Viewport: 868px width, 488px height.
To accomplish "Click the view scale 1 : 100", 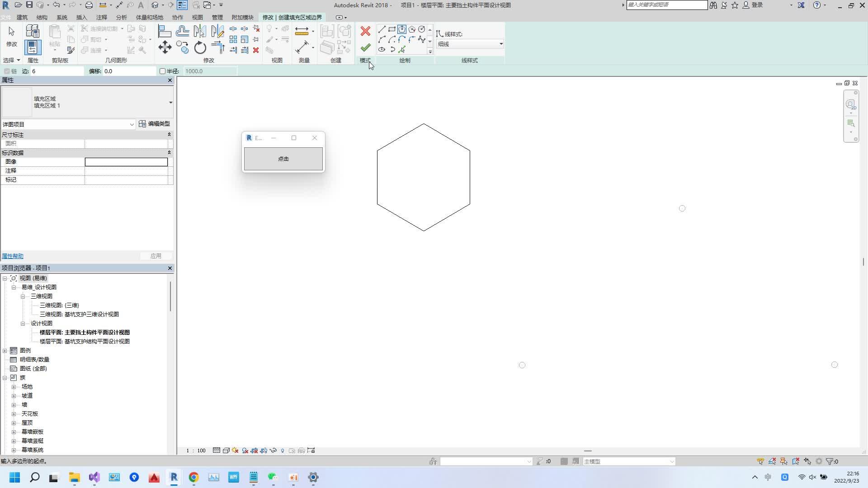I will tap(196, 450).
